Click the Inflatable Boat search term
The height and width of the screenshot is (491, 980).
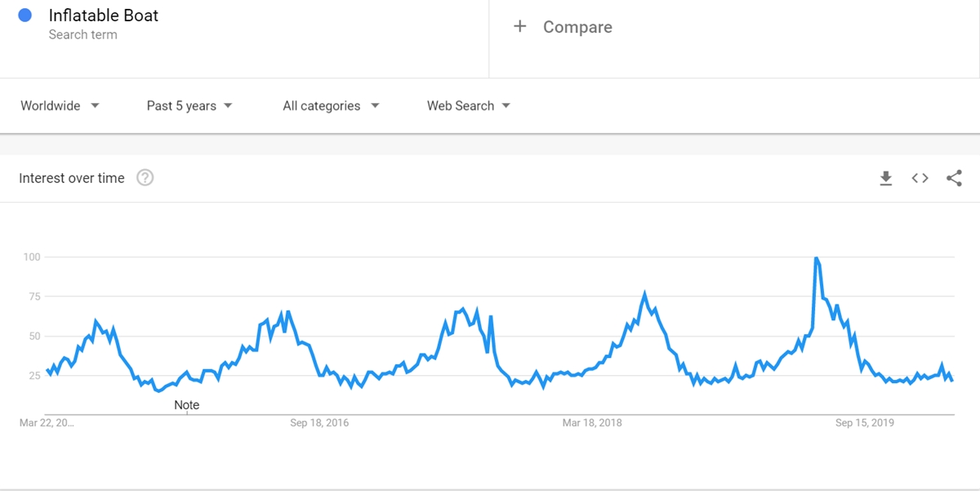pos(104,15)
